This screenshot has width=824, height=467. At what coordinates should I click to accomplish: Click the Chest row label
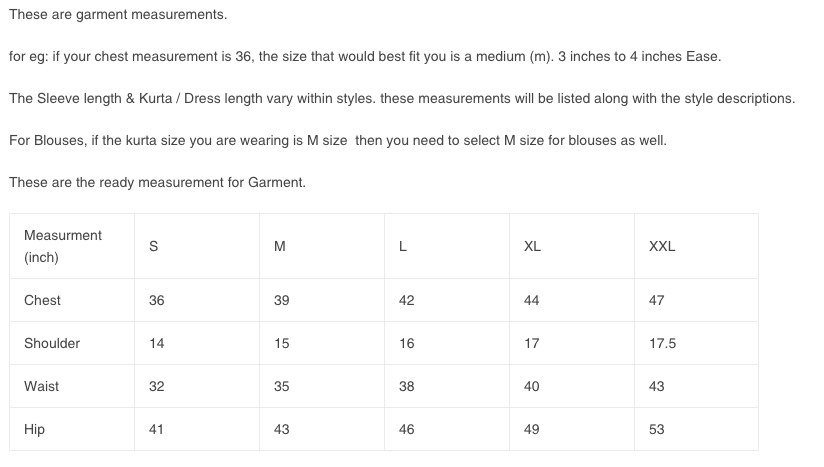[x=42, y=300]
